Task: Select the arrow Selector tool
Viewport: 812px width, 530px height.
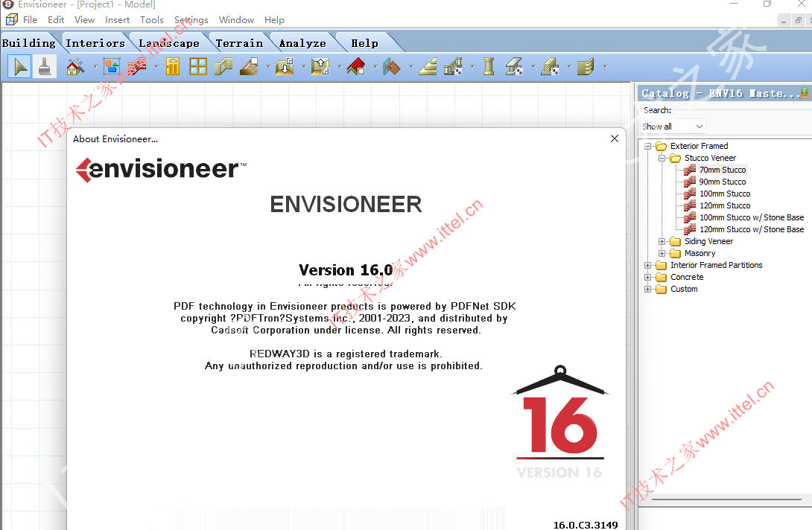Action: pos(19,67)
